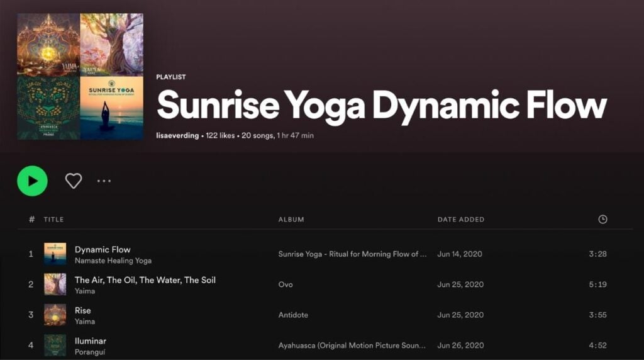
Task: Play the Sunrise Yoga Dynamic Flow playlist
Action: (33, 181)
